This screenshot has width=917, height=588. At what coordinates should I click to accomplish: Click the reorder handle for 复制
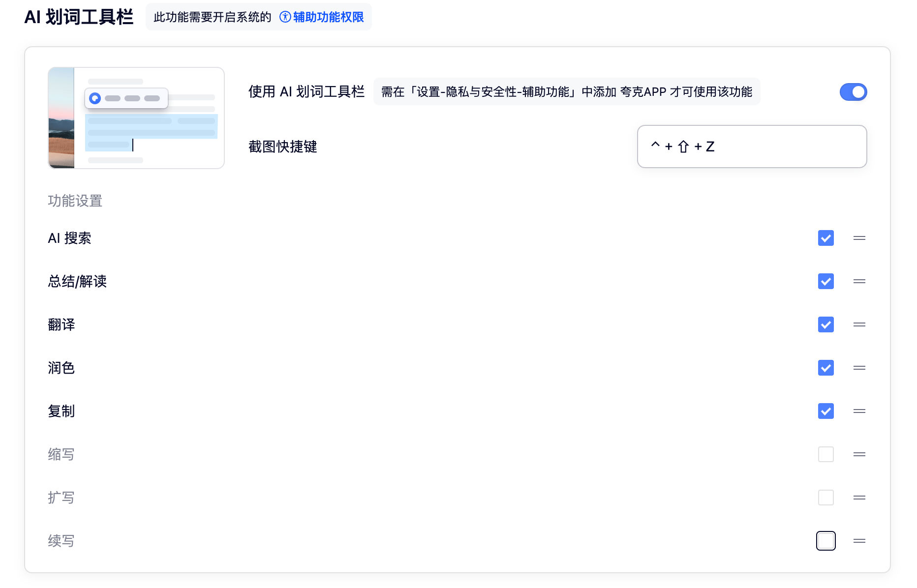pos(859,411)
